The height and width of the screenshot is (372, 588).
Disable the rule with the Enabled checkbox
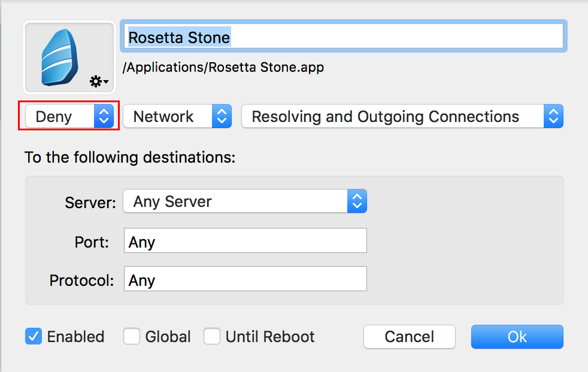[34, 337]
